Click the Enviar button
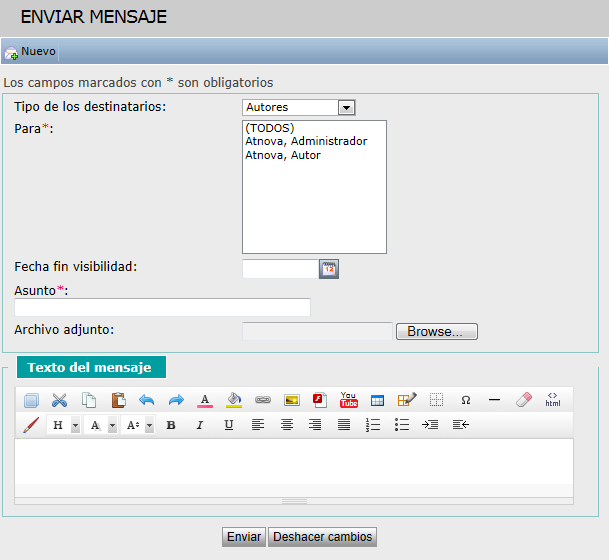The image size is (609, 560). [244, 537]
